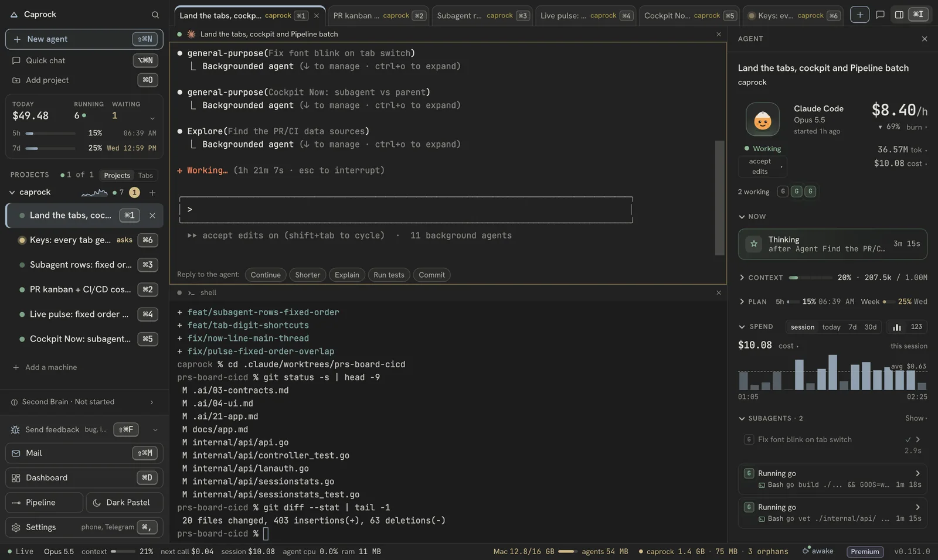Click the Shorter reply suggestion
The image size is (938, 560).
[x=307, y=275]
